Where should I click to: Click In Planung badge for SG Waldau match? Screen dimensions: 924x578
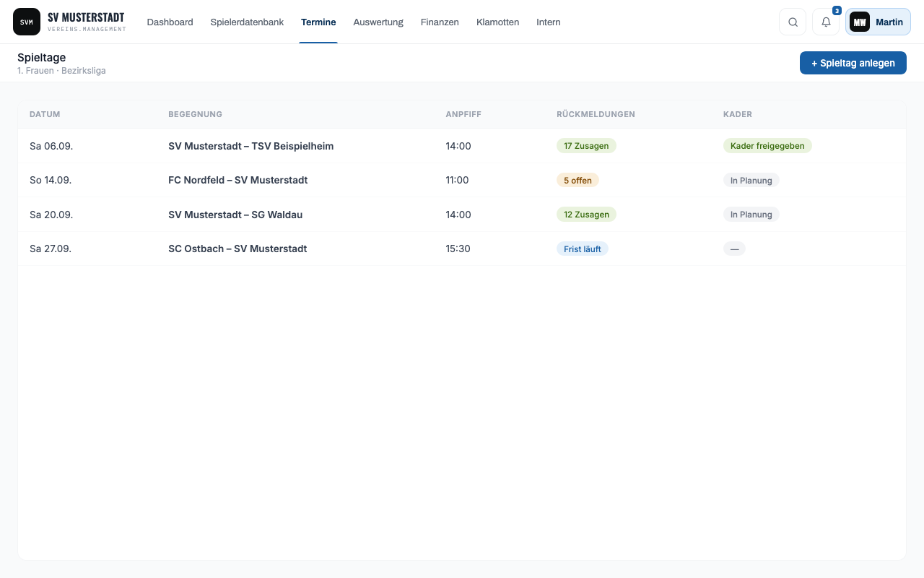coord(751,215)
